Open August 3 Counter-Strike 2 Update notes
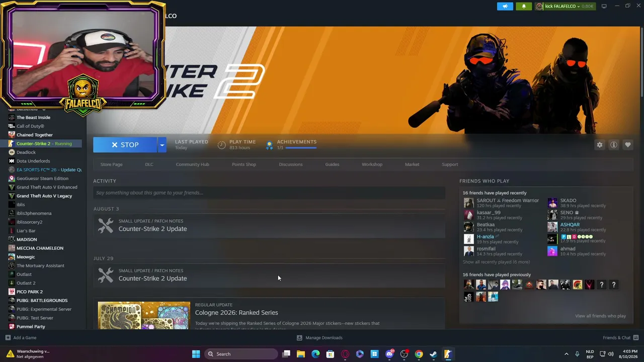The width and height of the screenshot is (644, 362). tap(152, 229)
